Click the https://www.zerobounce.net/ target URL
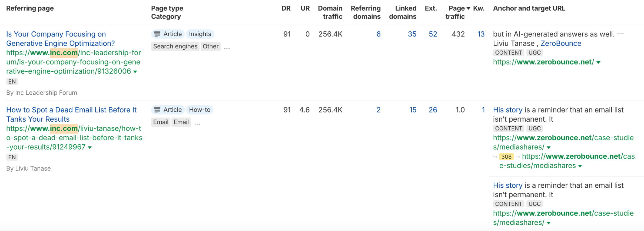Image resolution: width=644 pixels, height=231 pixels. pos(543,62)
